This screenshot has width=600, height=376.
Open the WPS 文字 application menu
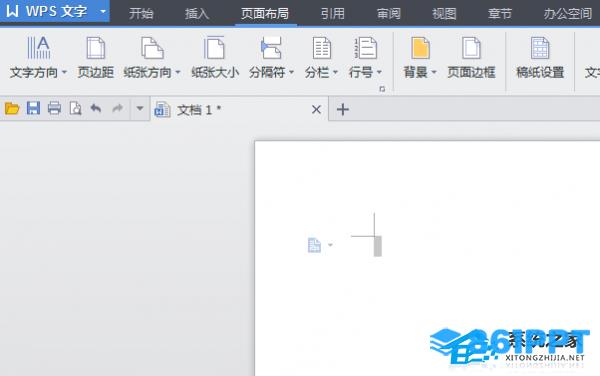tap(55, 11)
